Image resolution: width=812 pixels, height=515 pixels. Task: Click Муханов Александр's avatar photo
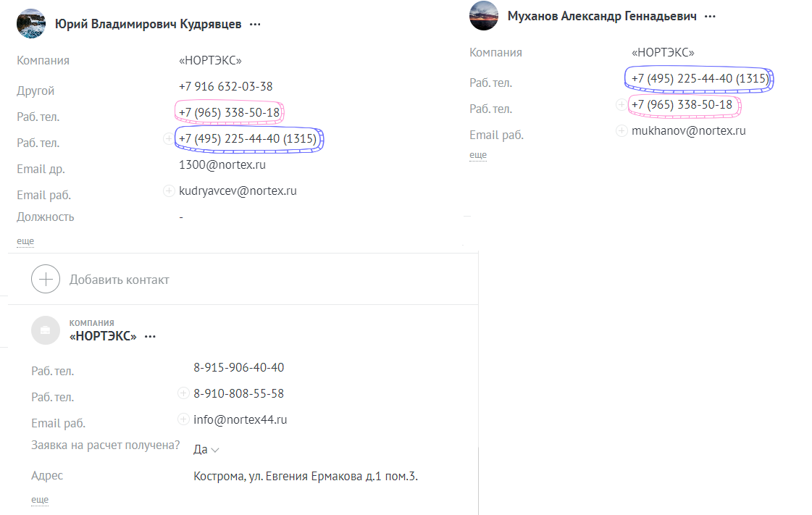click(x=484, y=16)
